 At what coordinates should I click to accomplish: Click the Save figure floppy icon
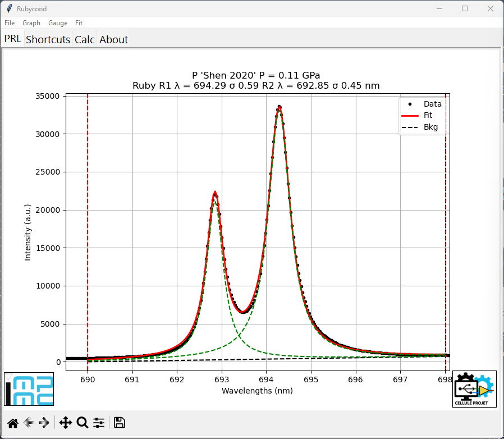pos(120,423)
